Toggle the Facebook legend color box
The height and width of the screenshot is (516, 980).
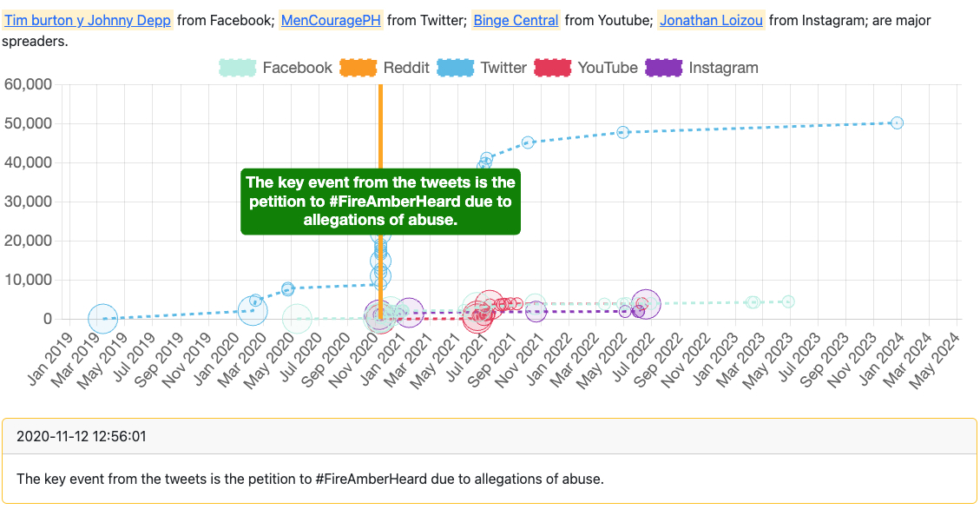(237, 68)
